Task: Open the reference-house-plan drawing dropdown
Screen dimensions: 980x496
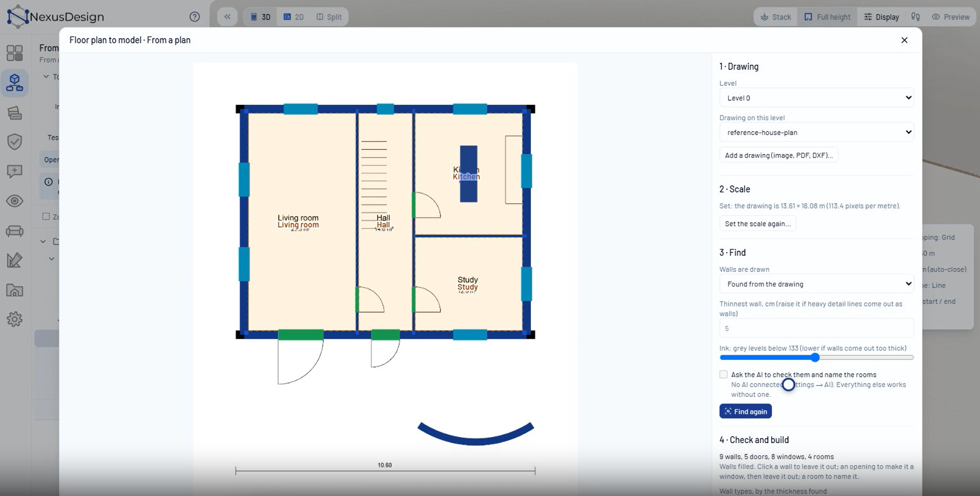Action: (817, 132)
